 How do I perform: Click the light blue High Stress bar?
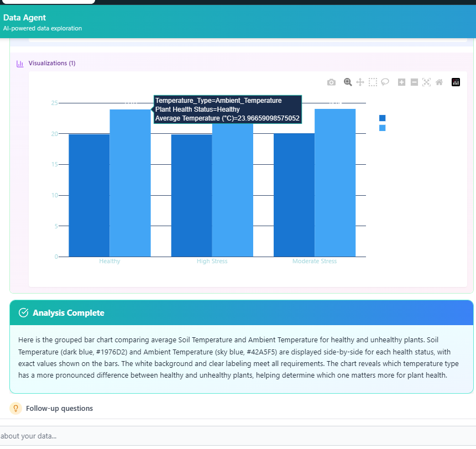point(233,190)
